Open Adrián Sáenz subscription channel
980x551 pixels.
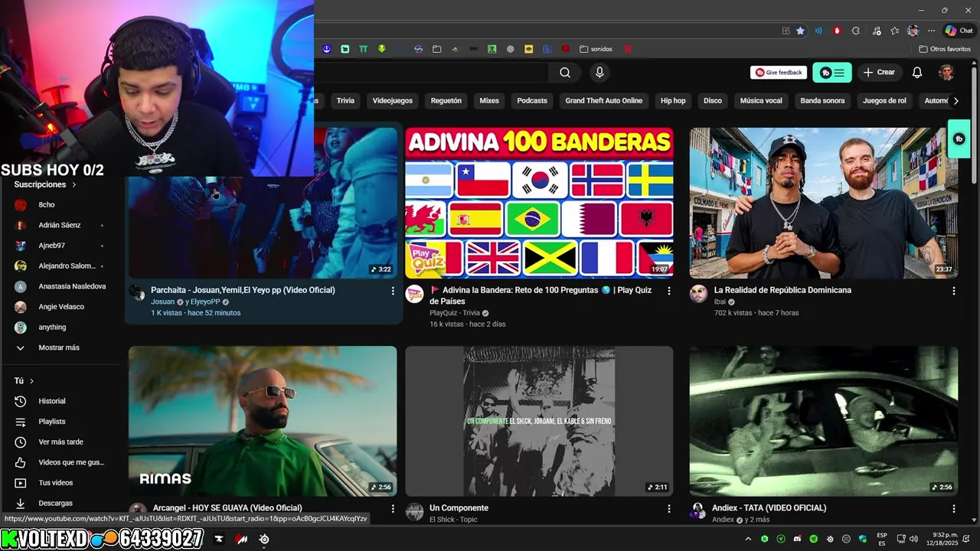60,225
